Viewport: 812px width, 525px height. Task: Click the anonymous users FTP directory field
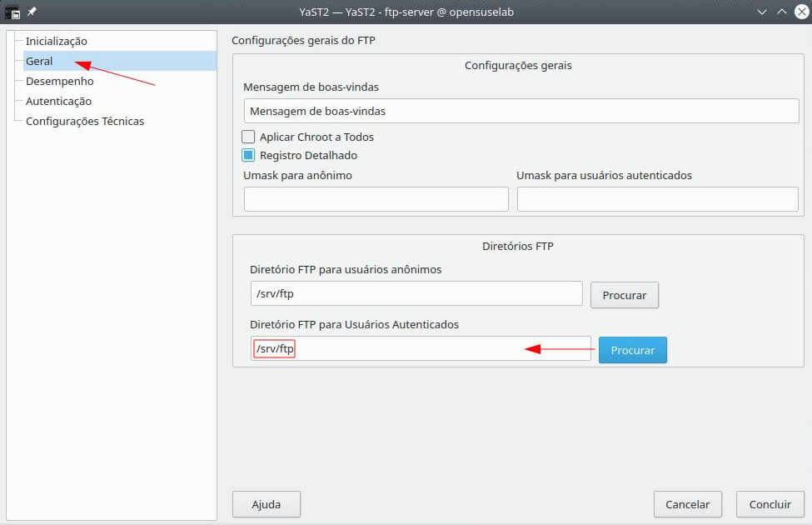point(416,293)
